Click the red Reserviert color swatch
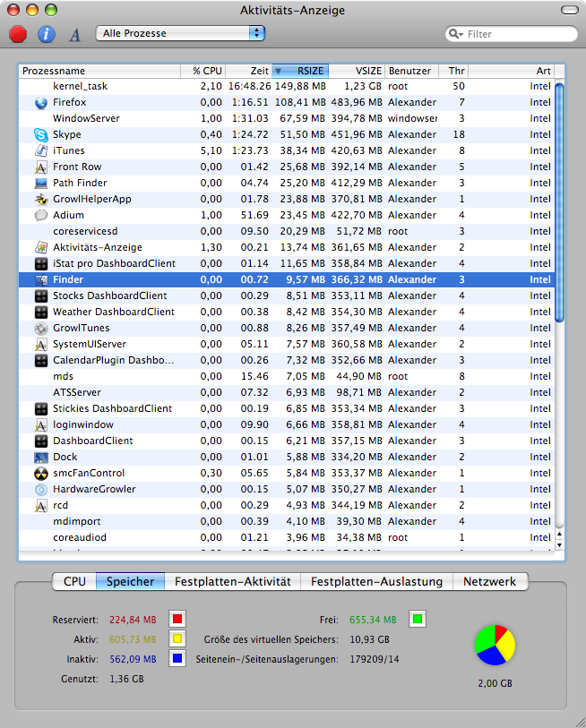586x728 pixels. (x=177, y=620)
